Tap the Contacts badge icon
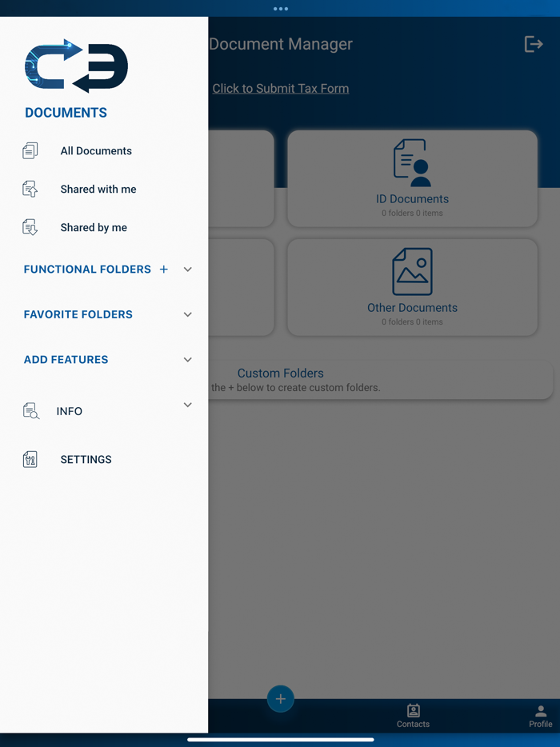 click(x=414, y=711)
